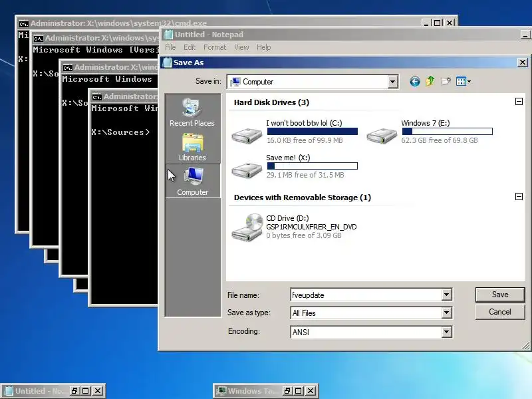Minimize the Untitled Notepad window

pyautogui.click(x=525, y=35)
